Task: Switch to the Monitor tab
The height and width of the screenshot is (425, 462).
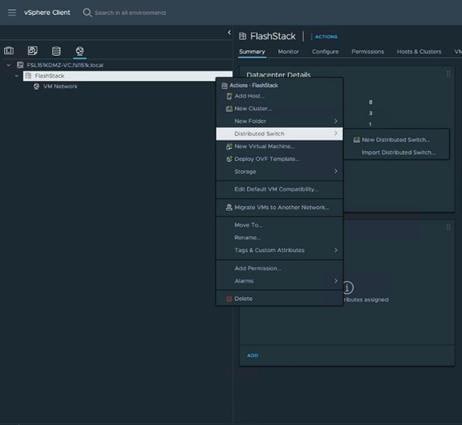Action: click(x=288, y=52)
